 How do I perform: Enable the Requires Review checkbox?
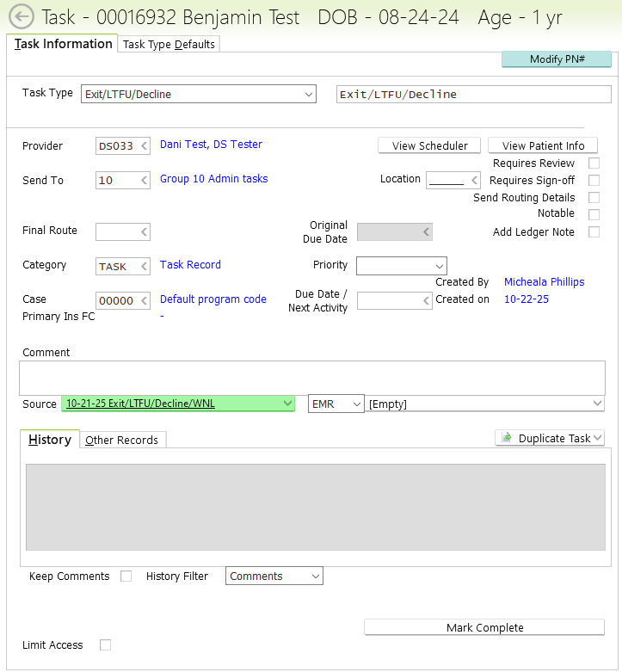click(x=594, y=163)
